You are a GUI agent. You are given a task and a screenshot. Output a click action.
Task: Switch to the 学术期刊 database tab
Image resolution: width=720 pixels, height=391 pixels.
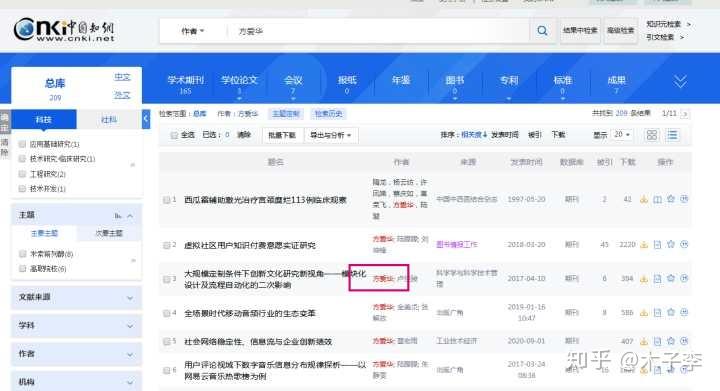(x=186, y=84)
